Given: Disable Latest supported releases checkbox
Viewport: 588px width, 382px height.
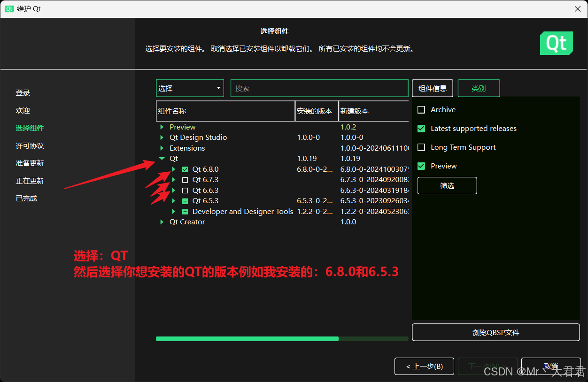Looking at the screenshot, I should tap(421, 128).
